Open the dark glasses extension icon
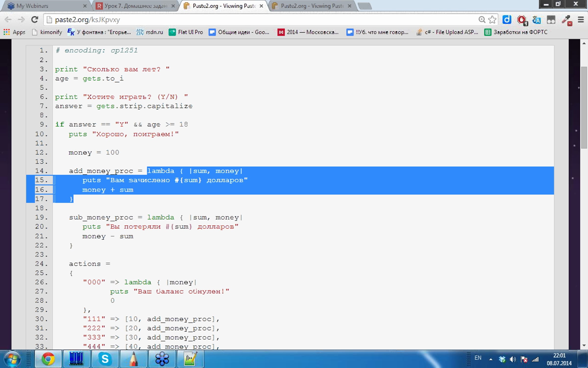588x368 pixels. click(x=551, y=20)
